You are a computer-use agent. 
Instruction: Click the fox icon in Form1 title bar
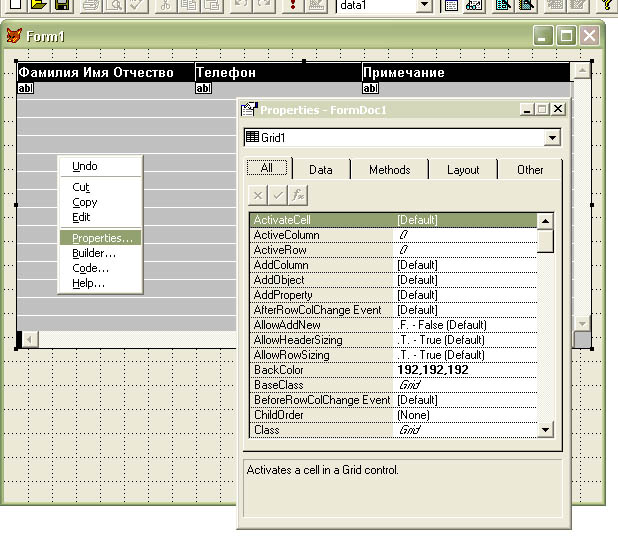tap(14, 36)
